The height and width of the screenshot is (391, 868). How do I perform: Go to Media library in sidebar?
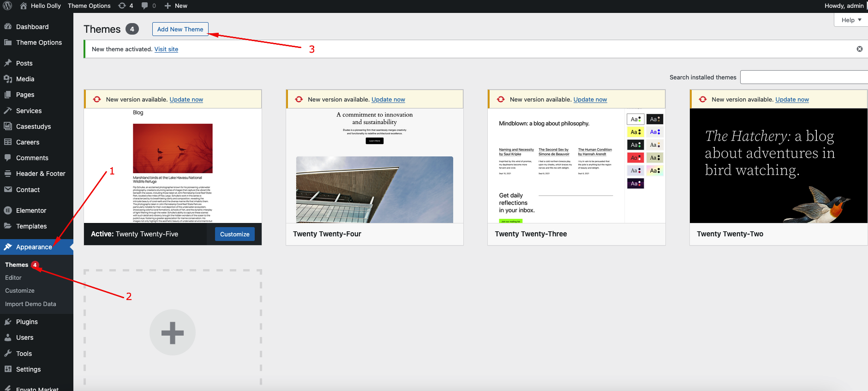[25, 79]
